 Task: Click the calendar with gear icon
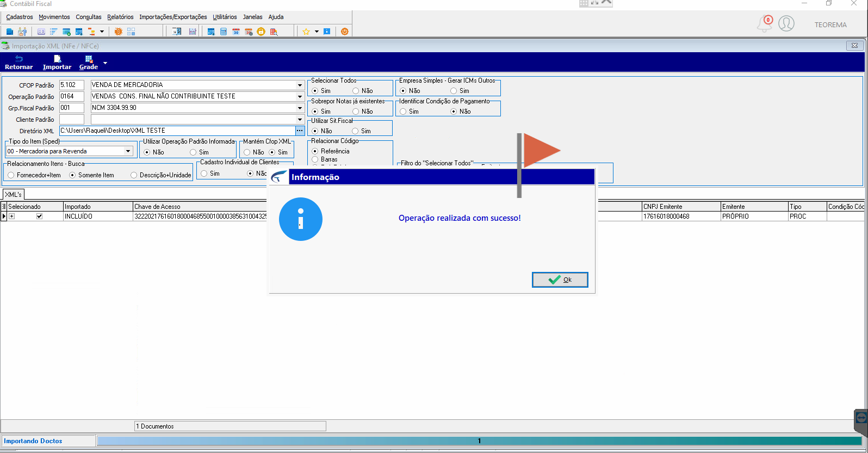[x=249, y=32]
